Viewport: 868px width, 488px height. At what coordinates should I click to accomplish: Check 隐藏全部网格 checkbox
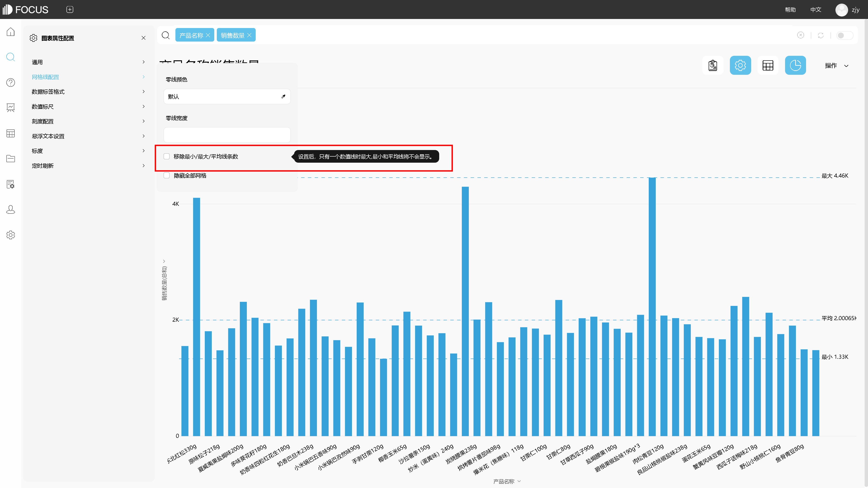[166, 176]
